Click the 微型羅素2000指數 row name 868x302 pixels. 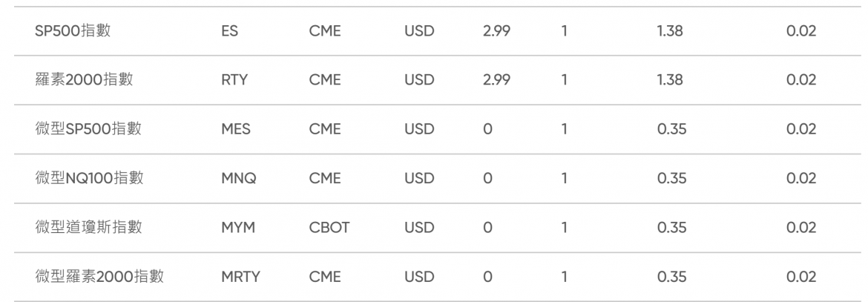point(99,277)
